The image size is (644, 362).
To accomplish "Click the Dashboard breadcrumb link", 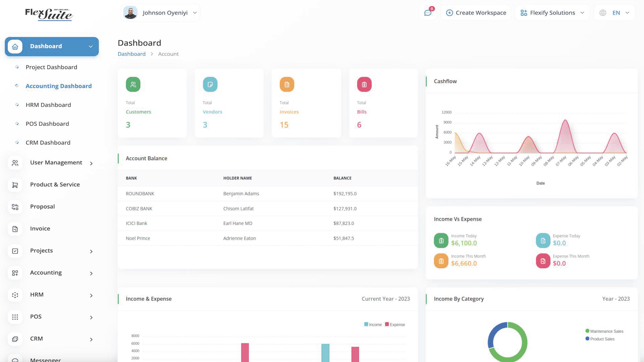I will 131,54.
